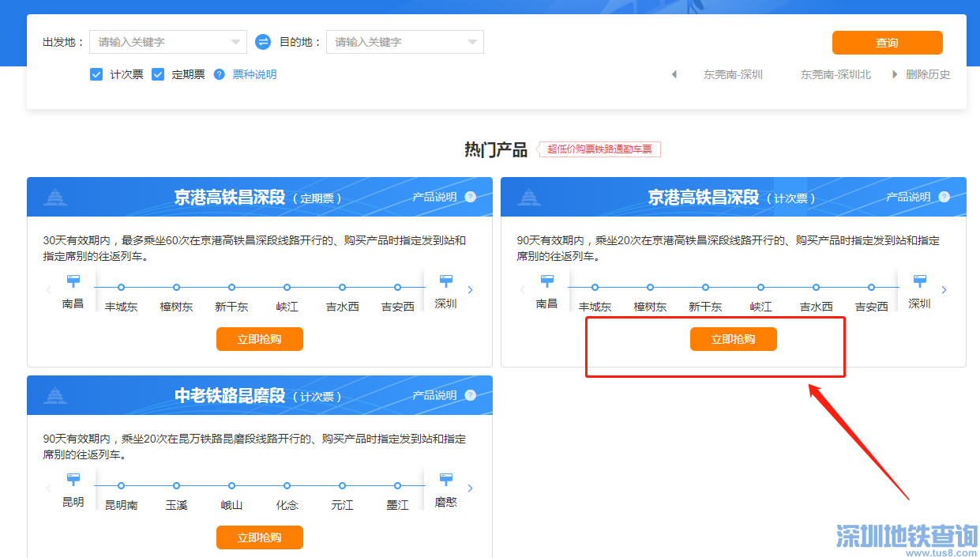Click help icon on 京港高铁昌深段 计次票 card
Viewport: 980px width, 558px height.
tap(944, 197)
